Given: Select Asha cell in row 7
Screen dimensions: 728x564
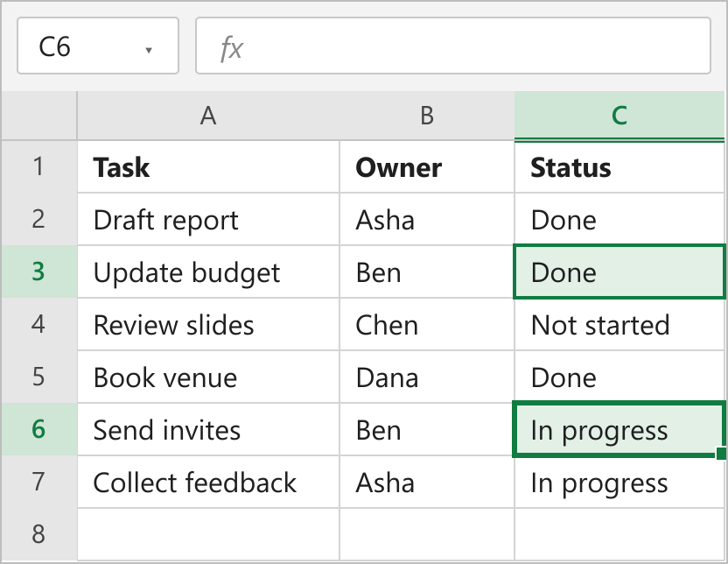Looking at the screenshot, I should pyautogui.click(x=427, y=482).
